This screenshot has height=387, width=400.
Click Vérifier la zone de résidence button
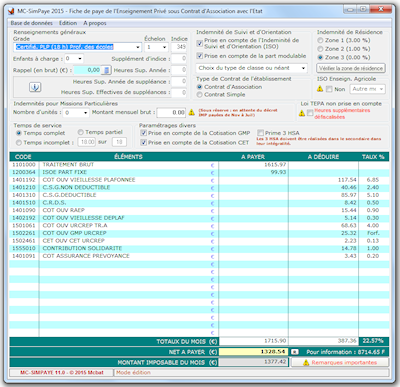click(351, 68)
